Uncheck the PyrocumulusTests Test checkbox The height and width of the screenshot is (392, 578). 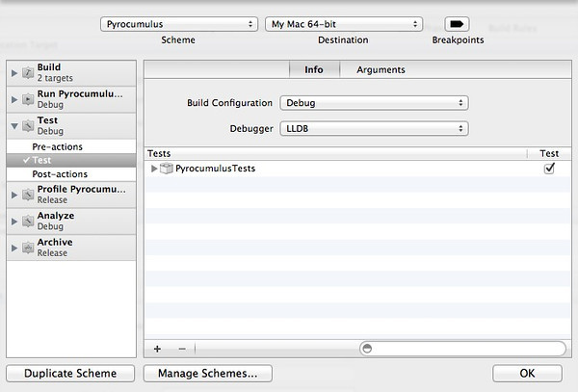click(x=549, y=169)
